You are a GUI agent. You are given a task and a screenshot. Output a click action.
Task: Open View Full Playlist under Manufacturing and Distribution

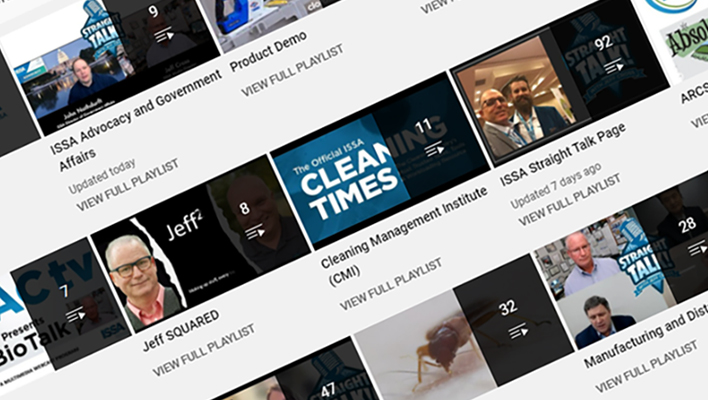[x=647, y=367]
